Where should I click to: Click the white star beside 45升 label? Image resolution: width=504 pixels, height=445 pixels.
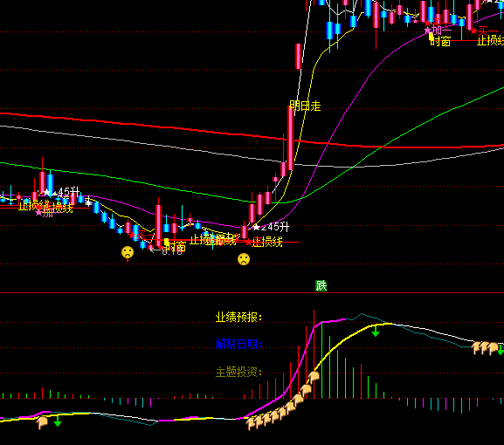(x=47, y=192)
